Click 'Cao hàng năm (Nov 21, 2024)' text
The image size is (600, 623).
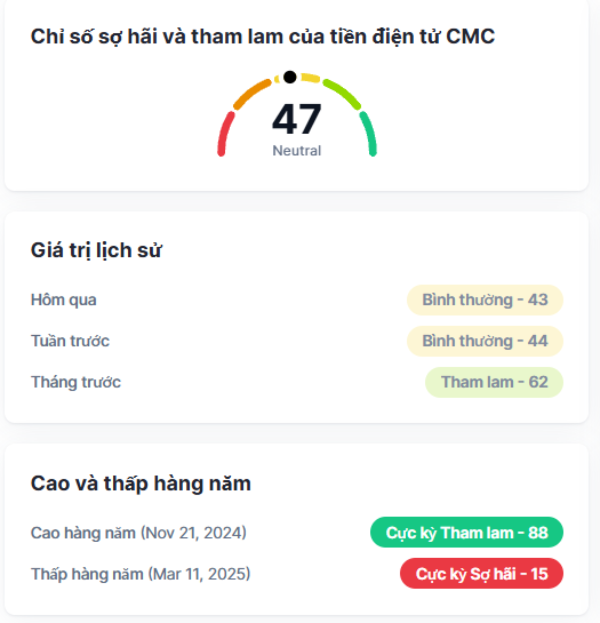click(x=139, y=533)
